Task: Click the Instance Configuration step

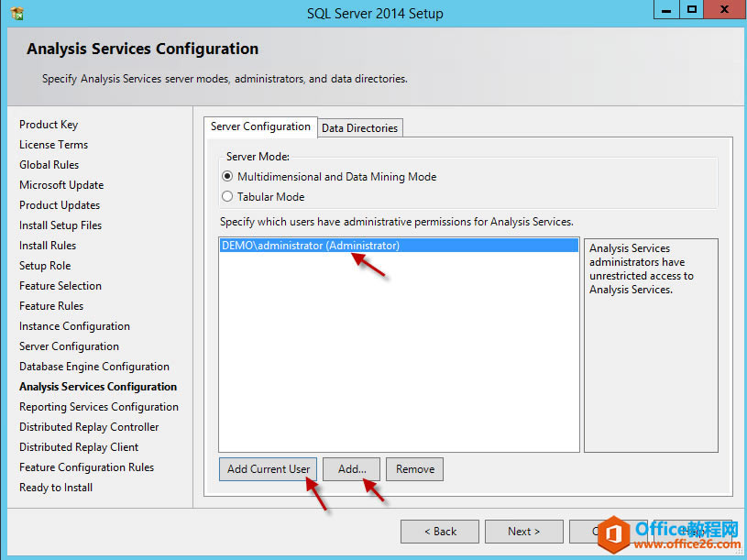Action: coord(74,326)
